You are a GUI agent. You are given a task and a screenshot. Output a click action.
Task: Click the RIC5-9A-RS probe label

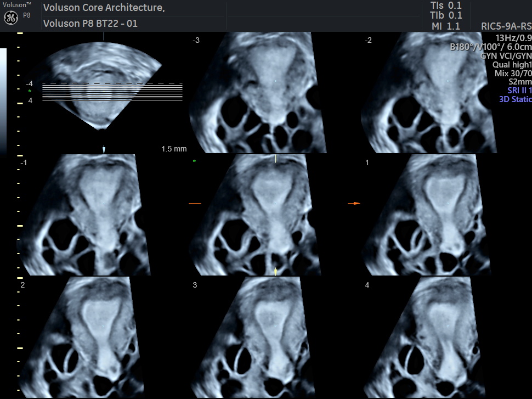tap(506, 26)
